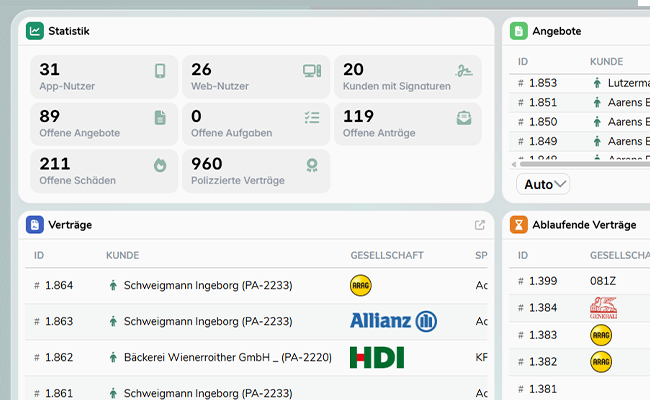Click ARAG logo in contract 1.864 row

361,285
